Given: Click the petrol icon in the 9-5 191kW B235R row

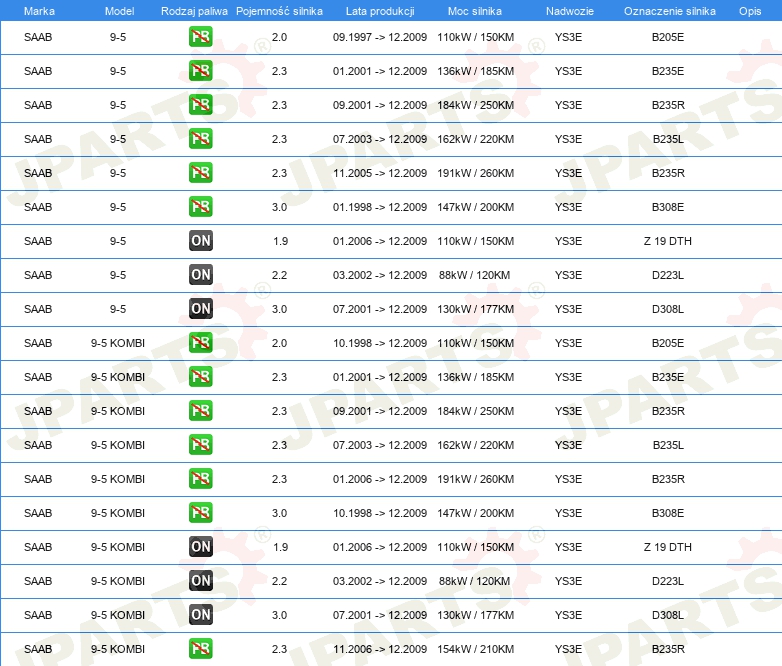Looking at the screenshot, I should click(200, 173).
